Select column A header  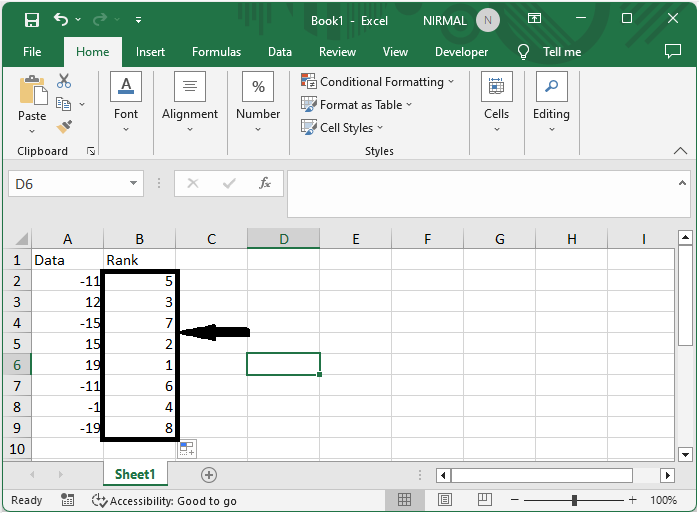coord(67,239)
